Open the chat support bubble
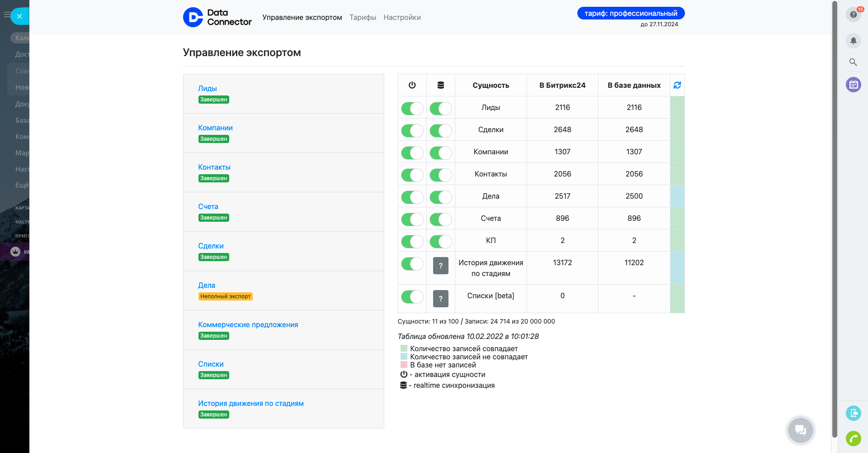This screenshot has width=868, height=453. (800, 430)
